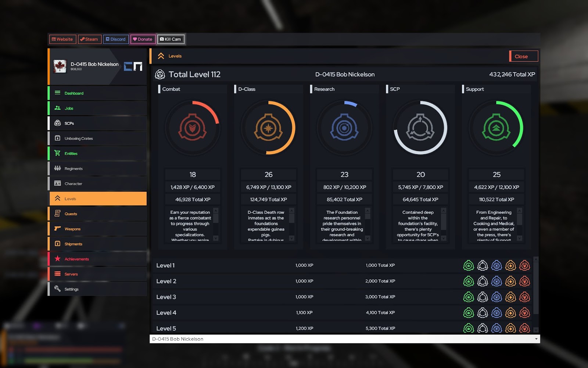
Task: Open the Jobs section
Action: [98, 108]
